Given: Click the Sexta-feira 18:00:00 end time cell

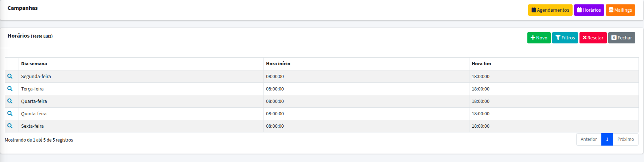Looking at the screenshot, I should [480, 126].
